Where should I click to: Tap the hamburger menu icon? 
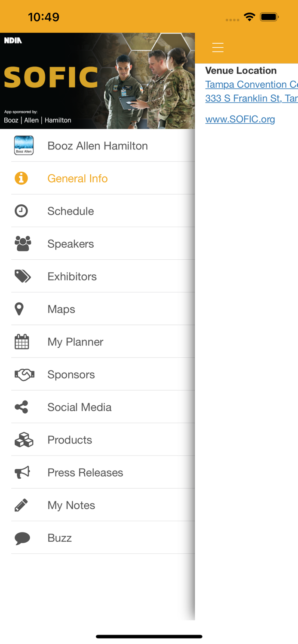pyautogui.click(x=218, y=48)
